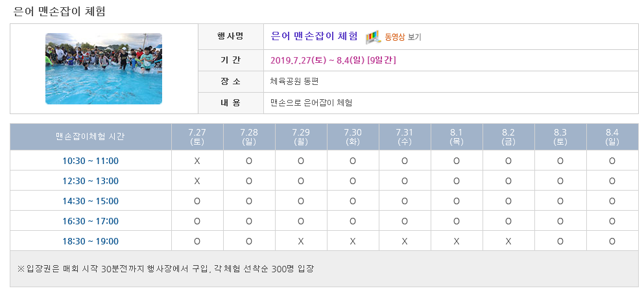
Task: Click the 8.3 (토) date column header
Action: pyautogui.click(x=560, y=137)
